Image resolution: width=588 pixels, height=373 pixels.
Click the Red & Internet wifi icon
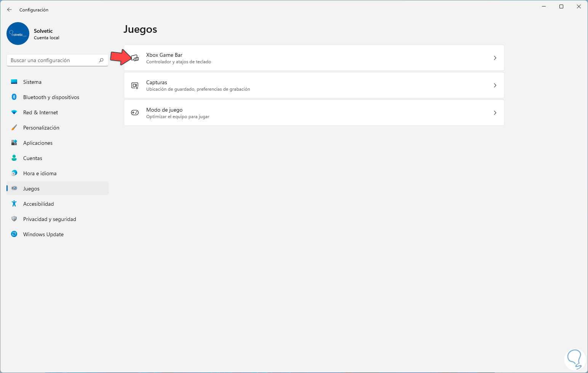pos(14,112)
